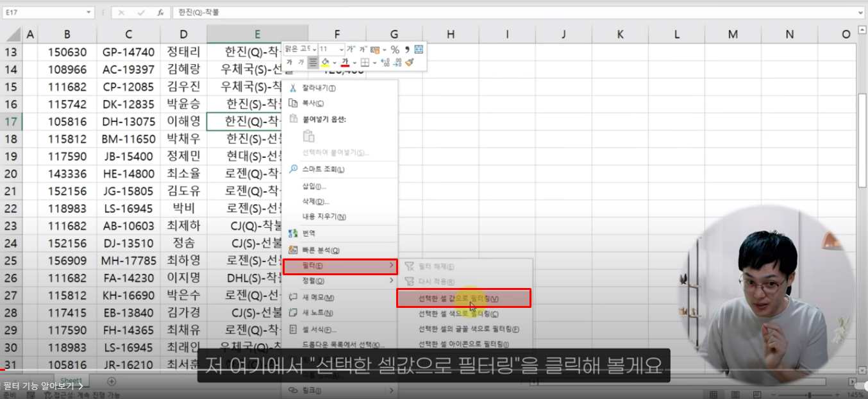Screen dimensions: 868x399
Task: Click 선택한 셀 아이콘으로 필터링
Action: pos(464,344)
